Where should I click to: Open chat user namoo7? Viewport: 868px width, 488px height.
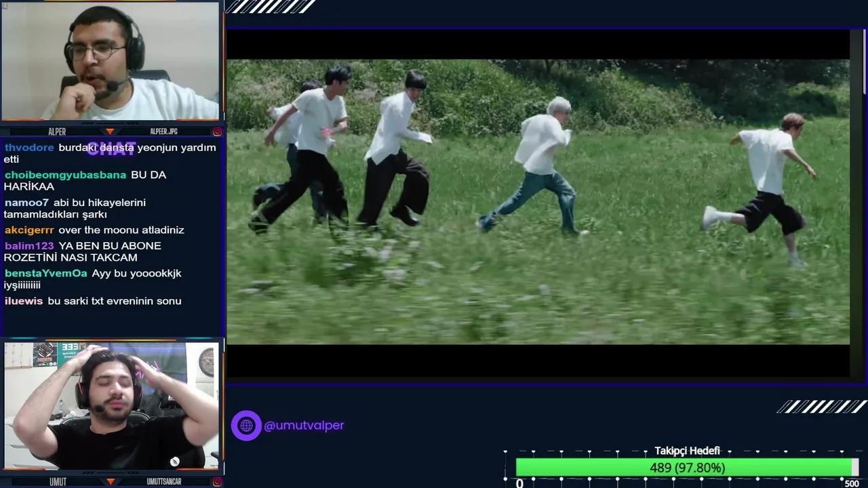(x=26, y=203)
